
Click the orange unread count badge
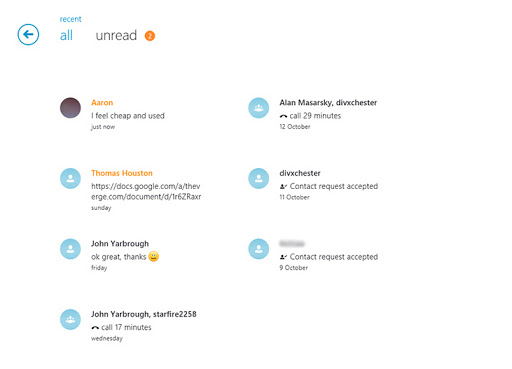(150, 36)
